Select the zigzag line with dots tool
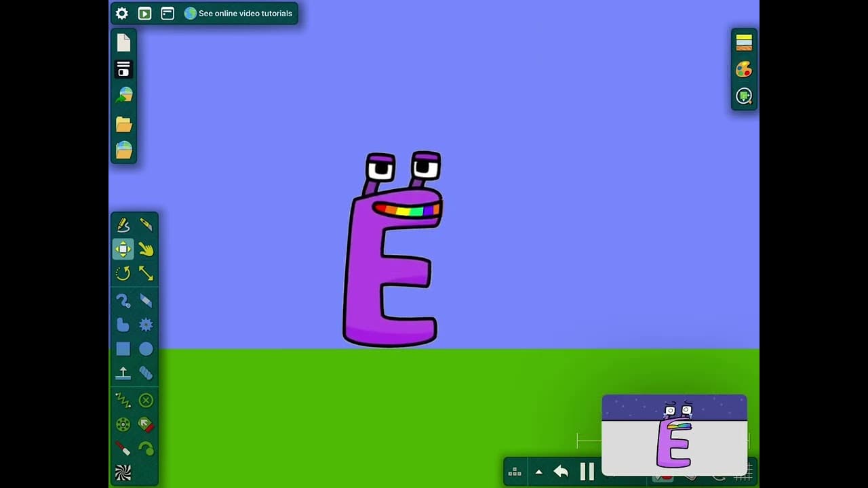 (x=123, y=401)
